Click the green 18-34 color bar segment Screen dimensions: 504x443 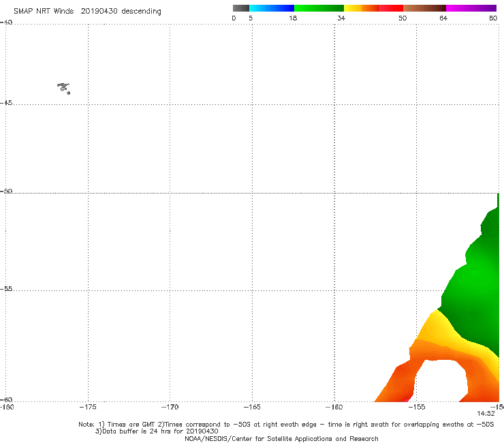pos(319,8)
